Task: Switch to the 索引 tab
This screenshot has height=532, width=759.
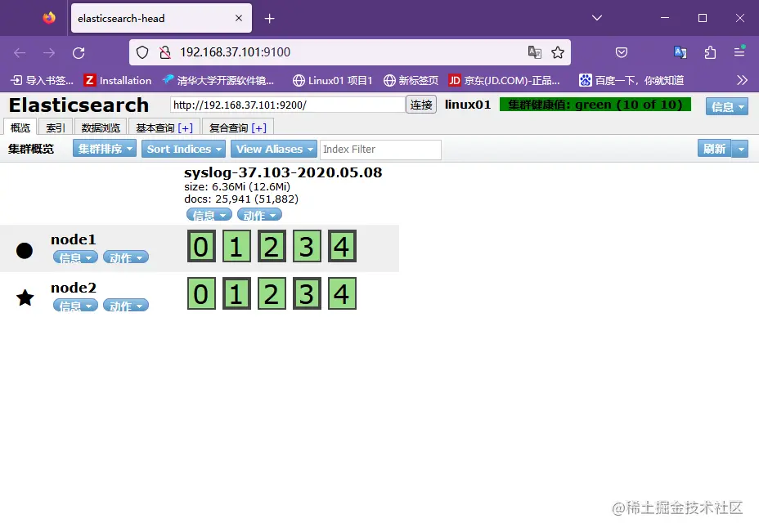Action: click(x=56, y=127)
